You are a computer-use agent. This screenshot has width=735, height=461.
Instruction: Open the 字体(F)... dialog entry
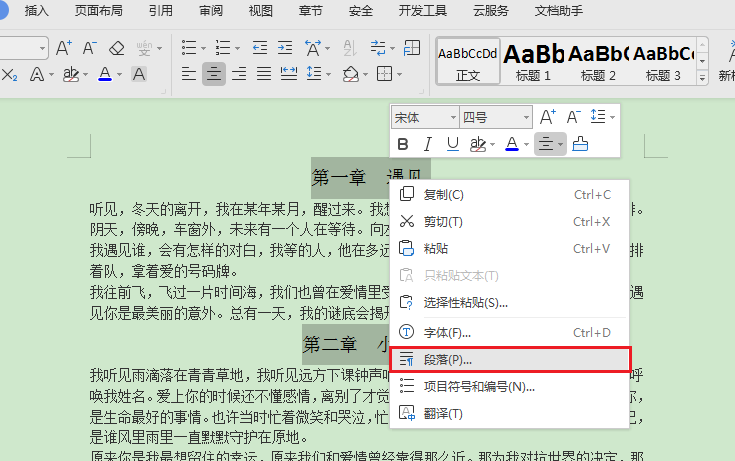click(x=510, y=333)
